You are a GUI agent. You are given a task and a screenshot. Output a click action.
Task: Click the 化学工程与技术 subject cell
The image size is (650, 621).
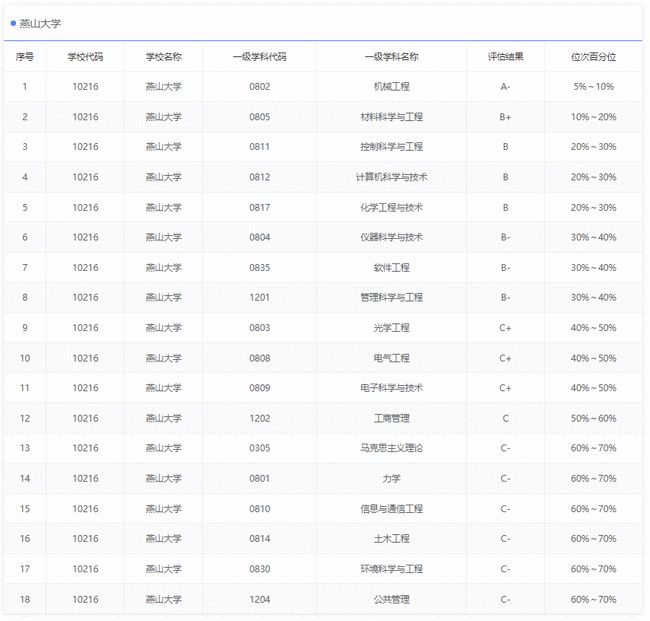pyautogui.click(x=392, y=207)
